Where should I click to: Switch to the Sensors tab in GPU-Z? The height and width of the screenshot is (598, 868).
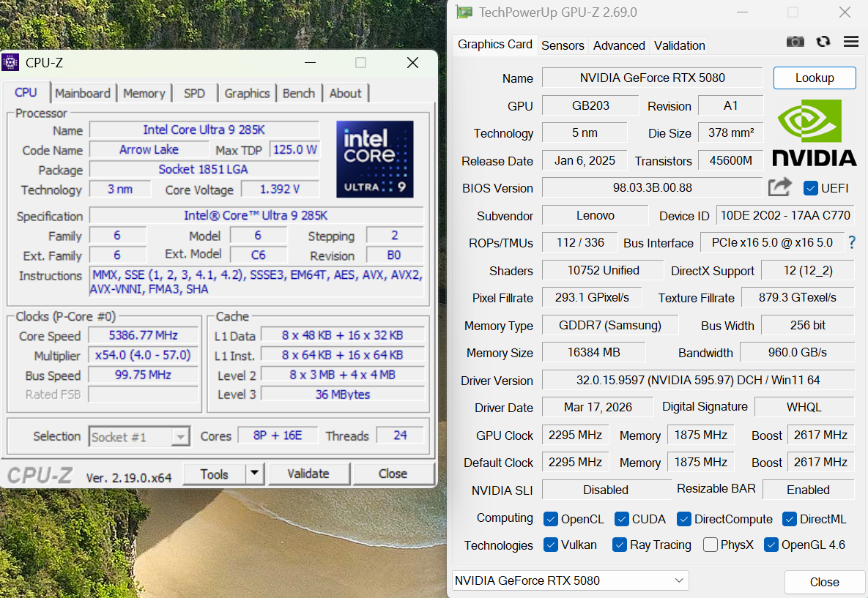[x=563, y=45]
